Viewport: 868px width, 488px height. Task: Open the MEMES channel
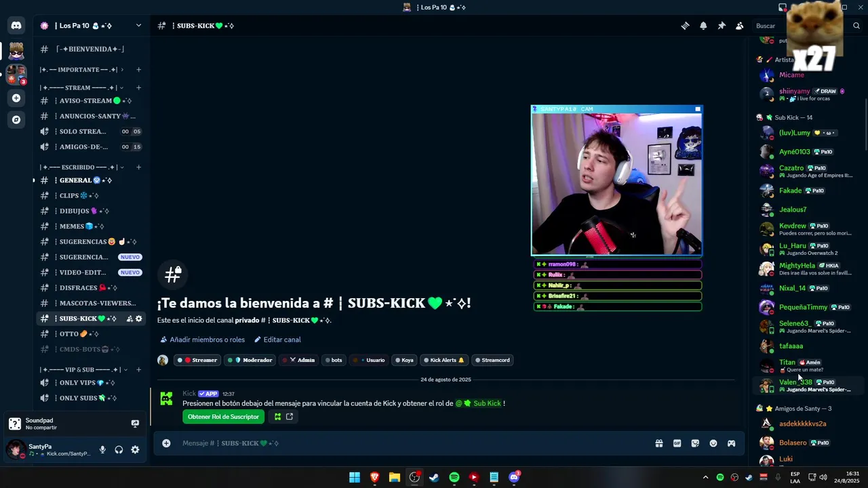[90, 226]
